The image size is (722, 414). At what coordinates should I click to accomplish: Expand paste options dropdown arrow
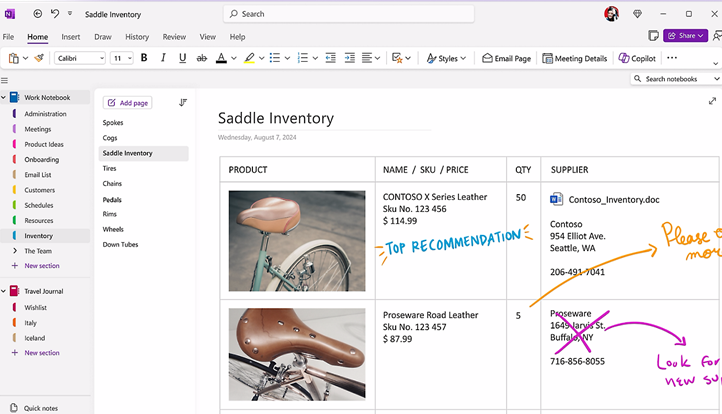tap(25, 58)
